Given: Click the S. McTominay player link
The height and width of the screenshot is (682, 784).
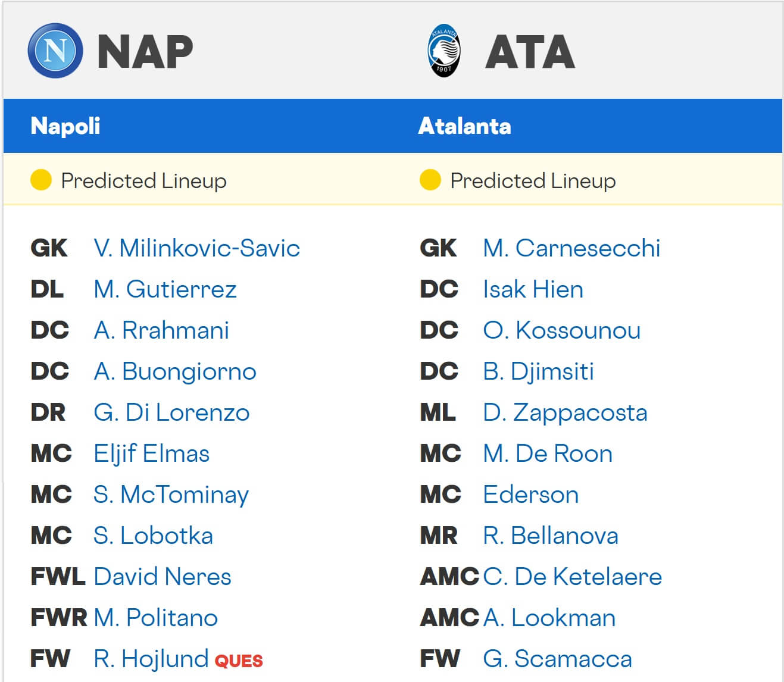Looking at the screenshot, I should (170, 495).
